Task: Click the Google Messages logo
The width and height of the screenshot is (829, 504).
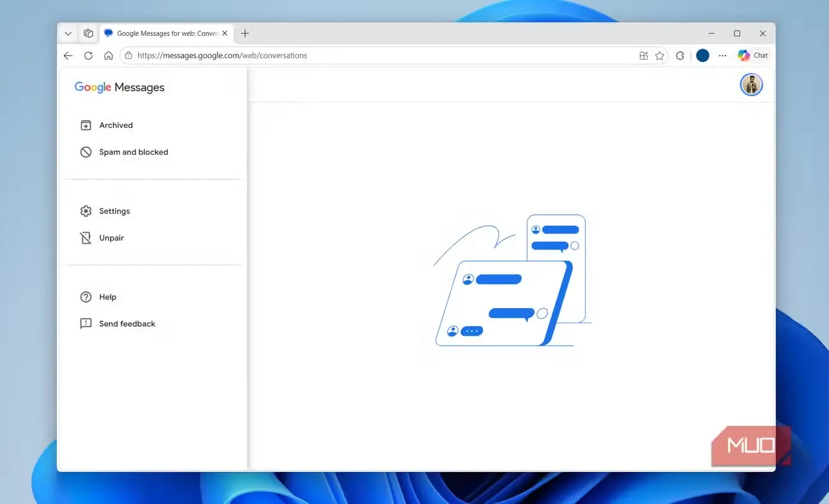Action: coord(120,88)
